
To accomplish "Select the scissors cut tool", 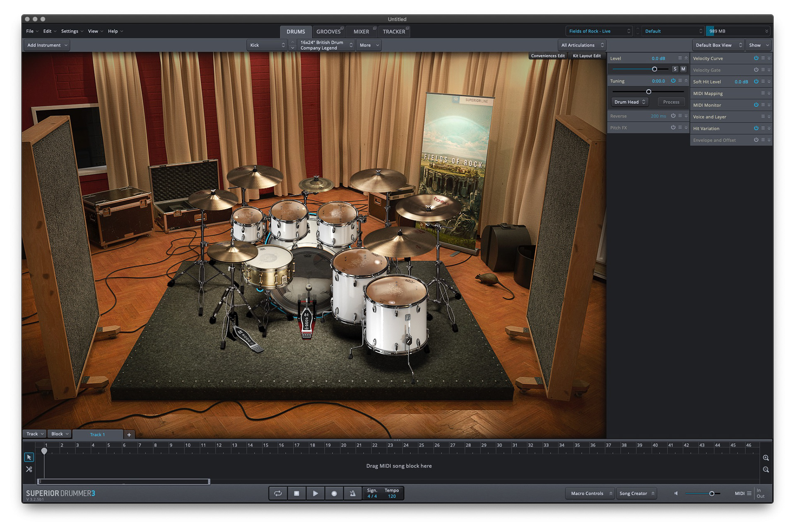I will pyautogui.click(x=29, y=469).
